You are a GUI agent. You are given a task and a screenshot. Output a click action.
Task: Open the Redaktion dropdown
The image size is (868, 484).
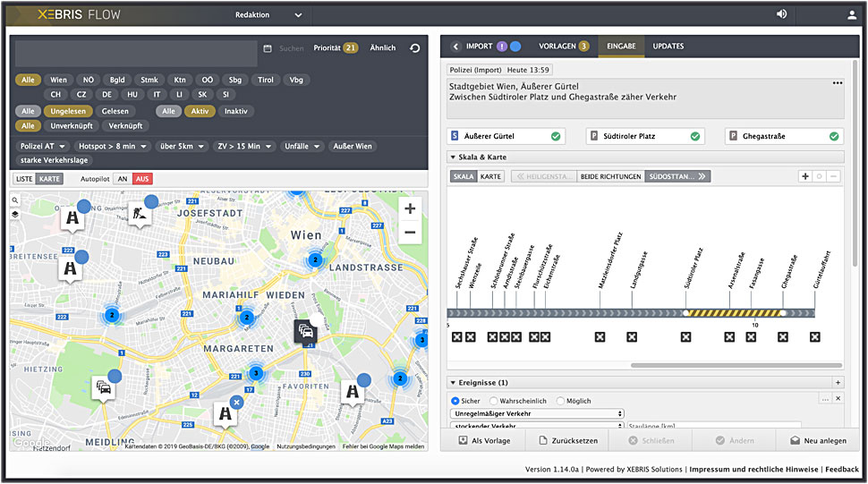pos(268,14)
